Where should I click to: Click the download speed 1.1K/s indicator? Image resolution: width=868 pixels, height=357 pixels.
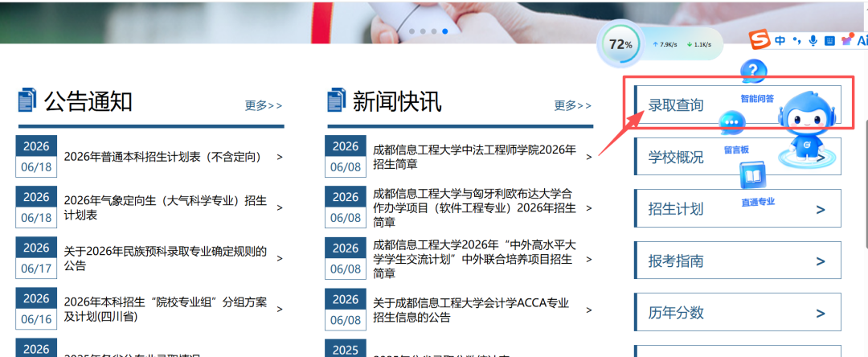[699, 44]
